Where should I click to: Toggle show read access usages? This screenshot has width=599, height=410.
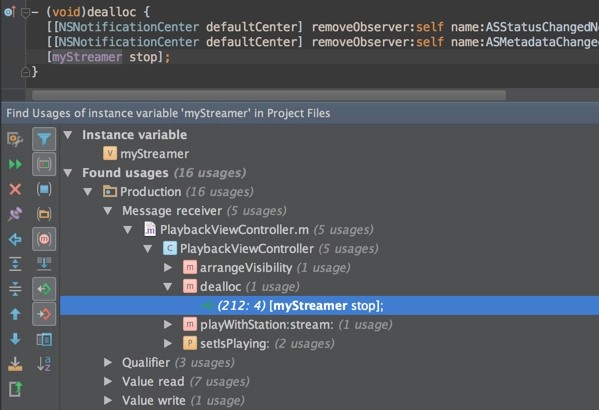[44, 289]
